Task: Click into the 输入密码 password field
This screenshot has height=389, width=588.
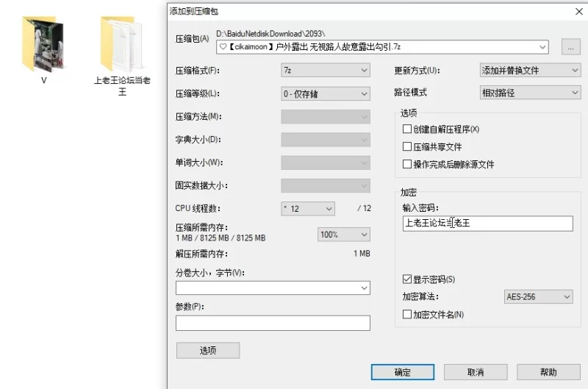Action: [x=488, y=224]
